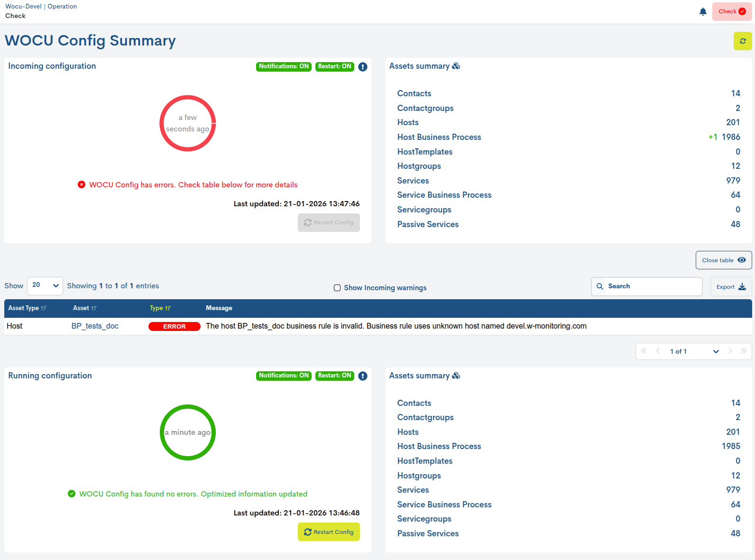Screen dimensions: 755x560
Task: Click the cubes icon beside the top Assets summary
Action: click(x=456, y=66)
